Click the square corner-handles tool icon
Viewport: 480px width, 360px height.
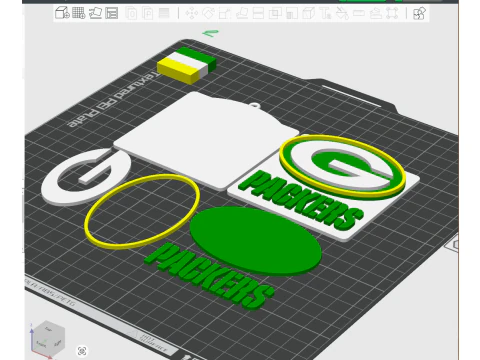tap(392, 14)
